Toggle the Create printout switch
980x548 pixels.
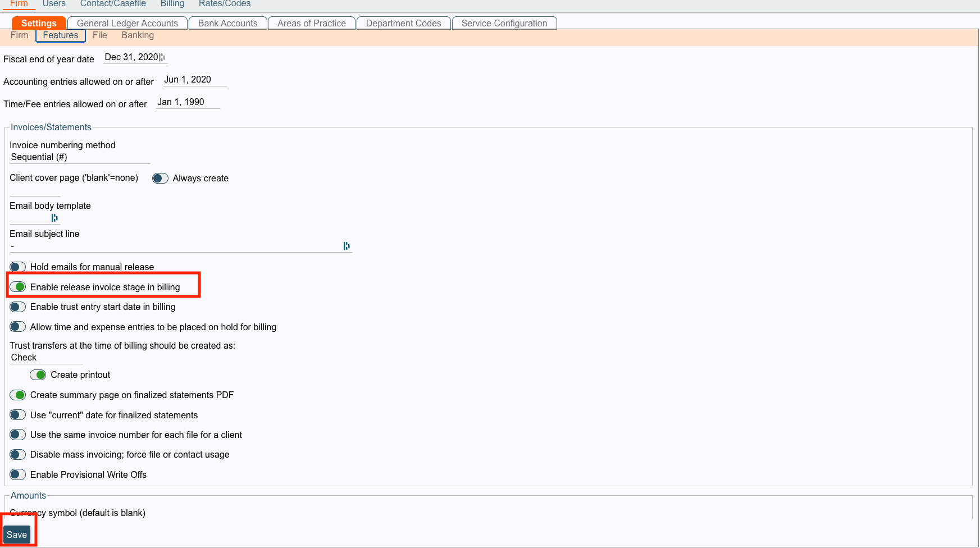coord(38,375)
